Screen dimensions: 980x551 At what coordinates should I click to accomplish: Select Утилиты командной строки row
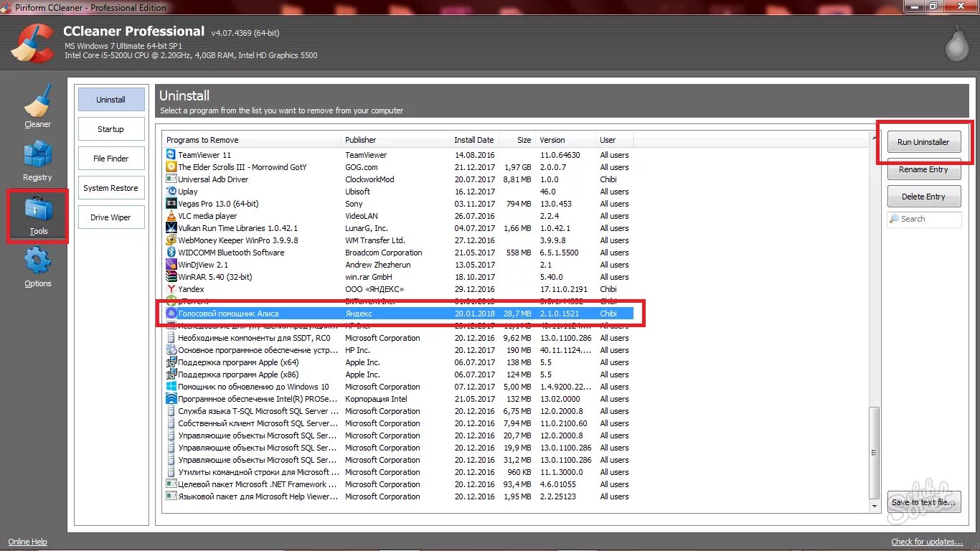pos(399,472)
